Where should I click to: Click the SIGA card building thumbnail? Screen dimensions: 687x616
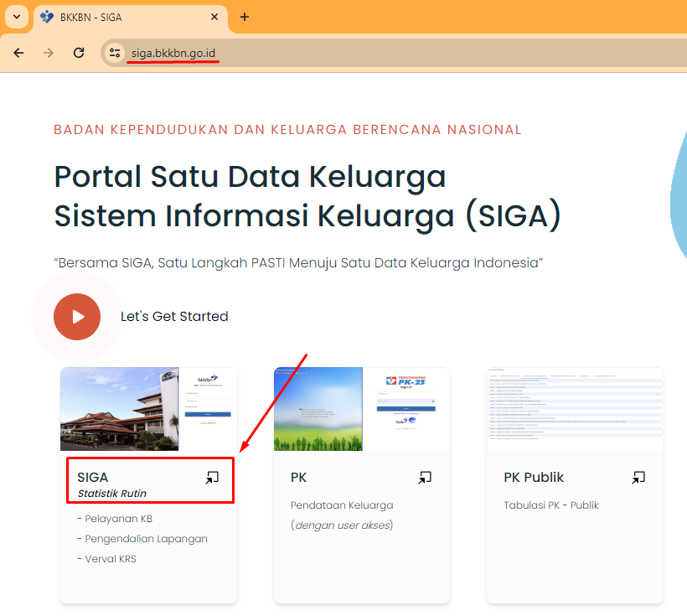[119, 409]
